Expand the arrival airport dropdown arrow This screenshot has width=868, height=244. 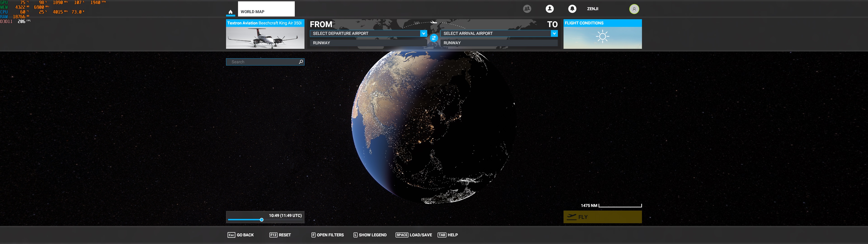554,33
